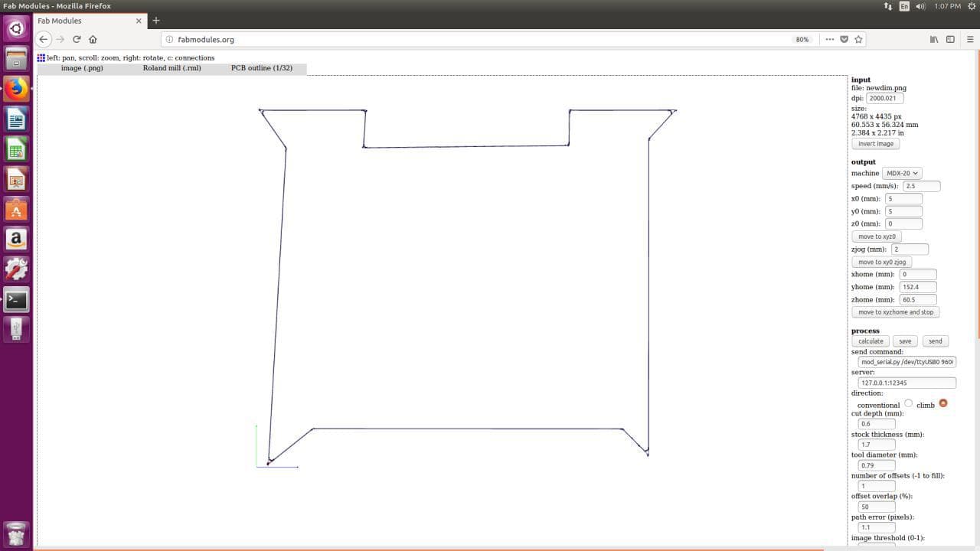Screen dimensions: 980x551
Task: Launch LibreOffice Calc from the dock
Action: click(x=16, y=149)
